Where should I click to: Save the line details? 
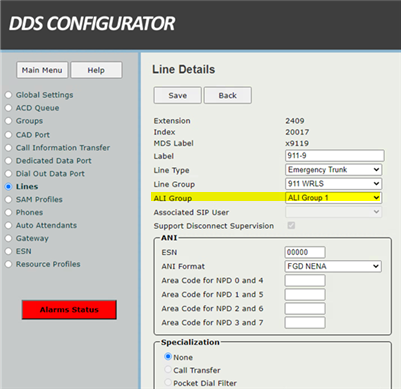[x=177, y=95]
